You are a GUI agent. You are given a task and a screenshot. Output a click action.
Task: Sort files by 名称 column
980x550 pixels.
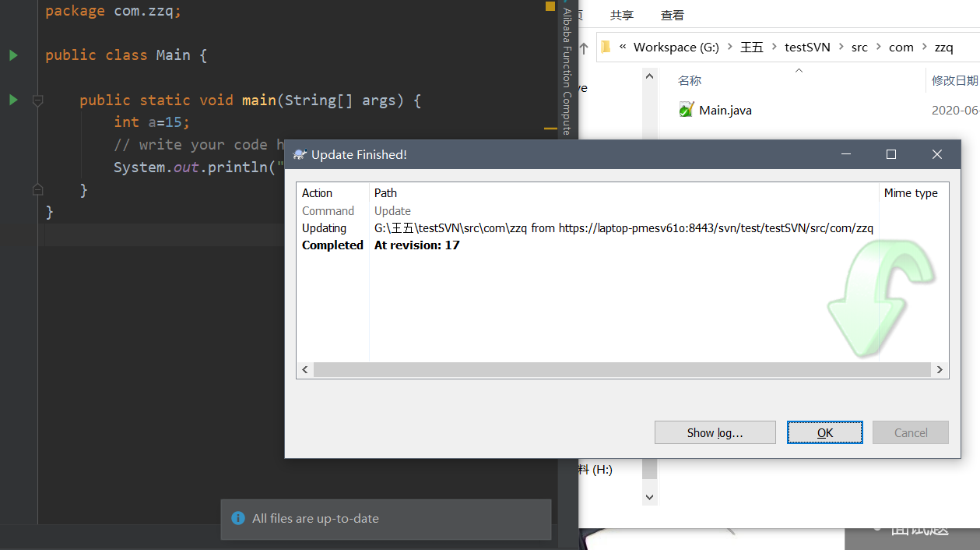click(690, 81)
